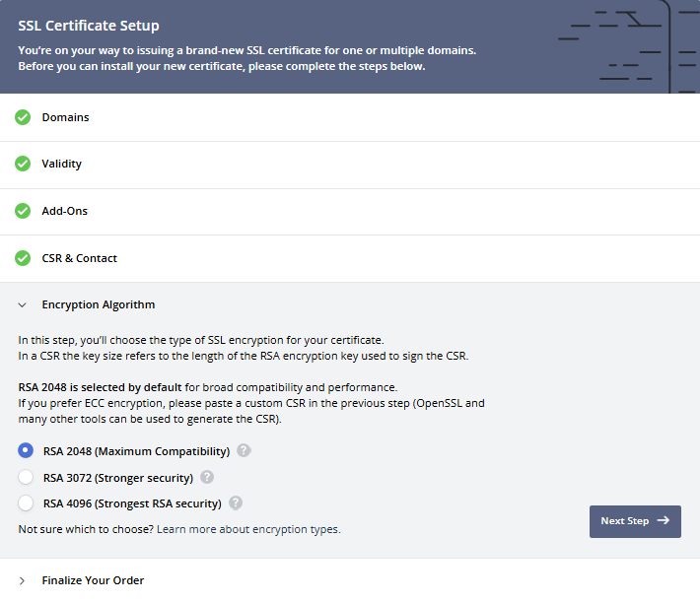
Task: Open the Domains step title
Action: coord(65,117)
